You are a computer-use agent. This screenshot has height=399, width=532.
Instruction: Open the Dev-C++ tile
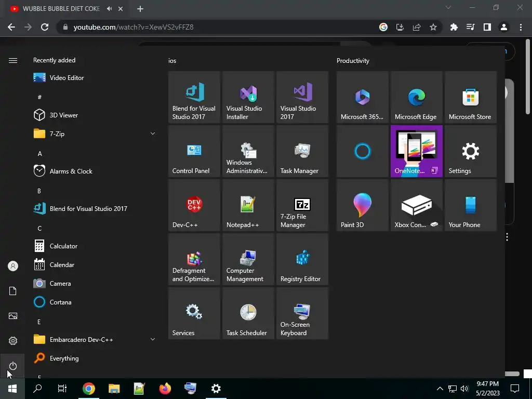click(194, 205)
